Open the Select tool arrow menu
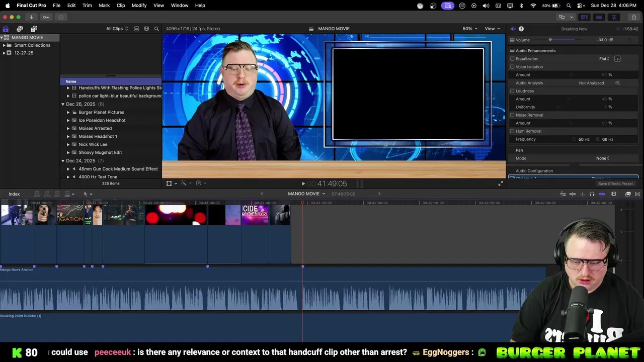 point(88,194)
